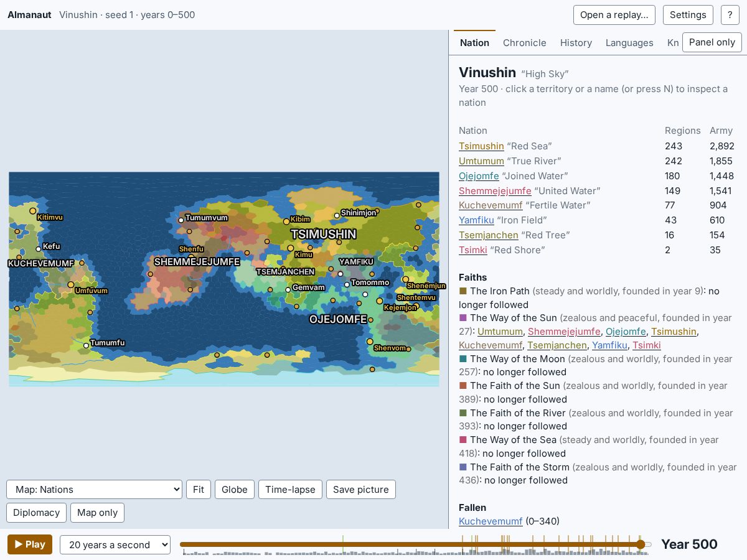Click the OJEJOMFE territory label on map
Image resolution: width=747 pixels, height=560 pixels.
click(339, 319)
